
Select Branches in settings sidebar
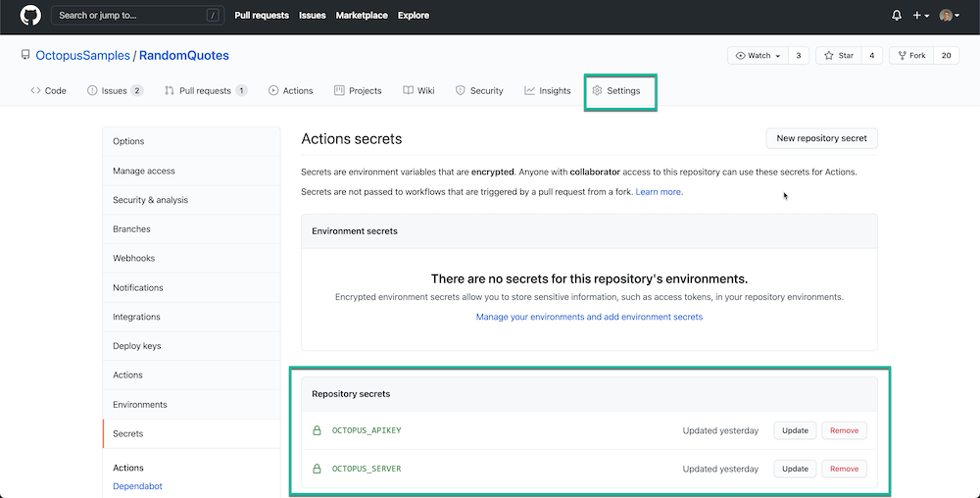pos(191,228)
